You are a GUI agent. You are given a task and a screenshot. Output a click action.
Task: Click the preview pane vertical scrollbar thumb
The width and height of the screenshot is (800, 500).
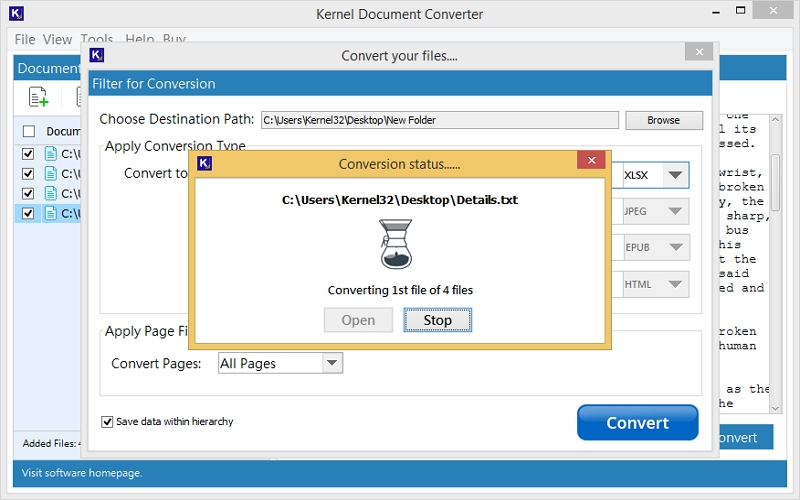(776, 182)
